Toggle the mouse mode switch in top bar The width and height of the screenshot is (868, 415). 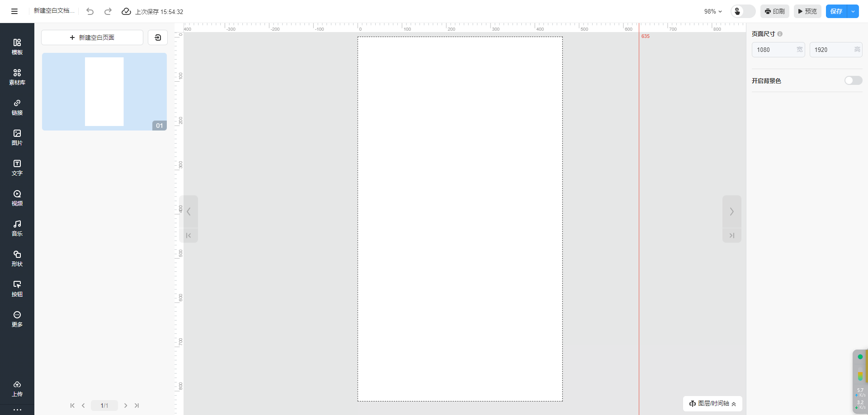[x=743, y=11]
